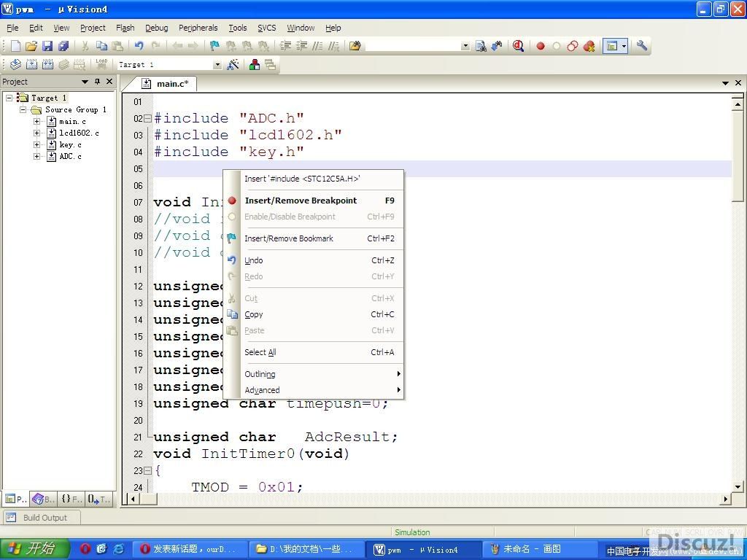747x560 pixels.
Task: Insert a bookmark with the blue flag toolbar icon
Action: point(215,46)
